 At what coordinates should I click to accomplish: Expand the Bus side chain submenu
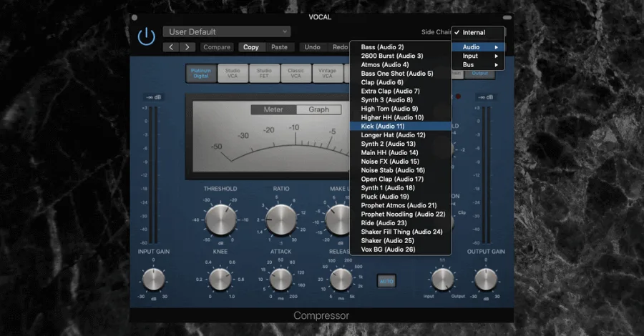(x=478, y=65)
